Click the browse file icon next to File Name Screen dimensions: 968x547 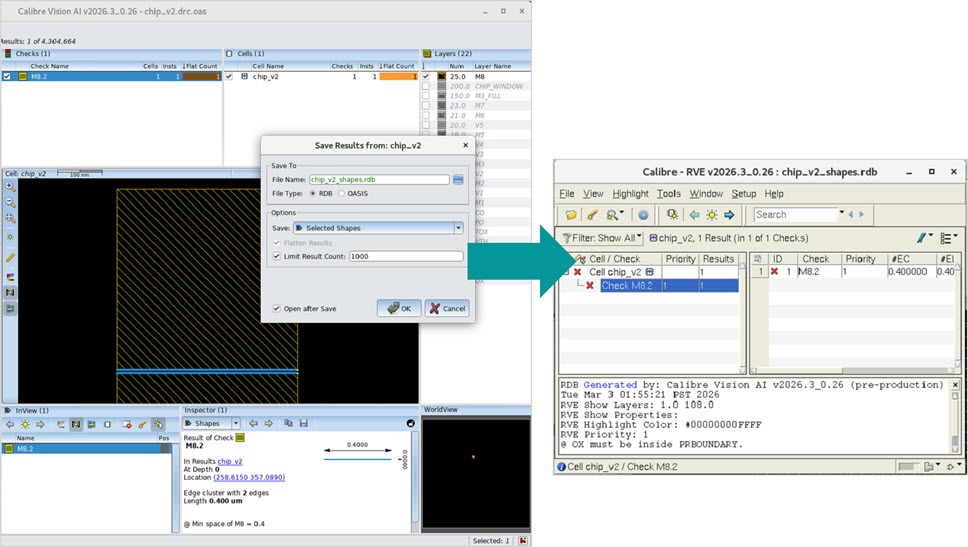tap(458, 180)
